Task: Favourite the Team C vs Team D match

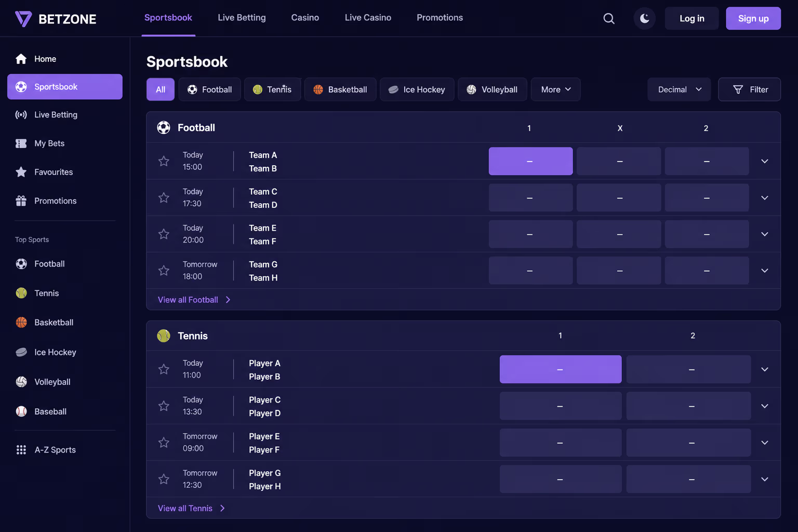Action: pyautogui.click(x=164, y=197)
